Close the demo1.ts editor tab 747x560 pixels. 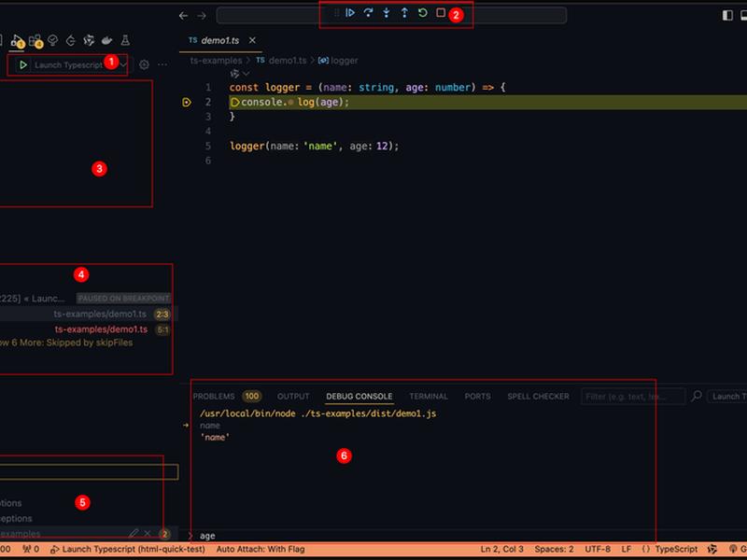pos(252,40)
